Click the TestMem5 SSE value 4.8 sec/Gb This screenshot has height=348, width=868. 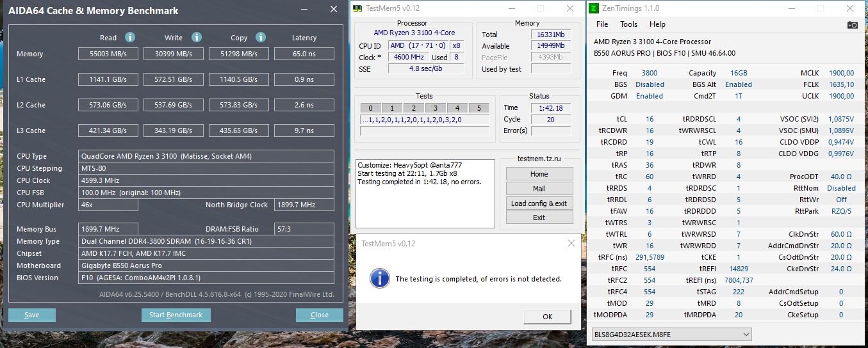point(426,69)
